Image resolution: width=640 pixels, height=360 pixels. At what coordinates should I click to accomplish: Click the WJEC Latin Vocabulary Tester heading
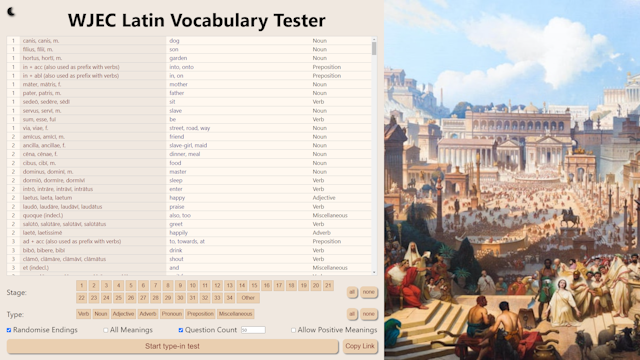[196, 20]
